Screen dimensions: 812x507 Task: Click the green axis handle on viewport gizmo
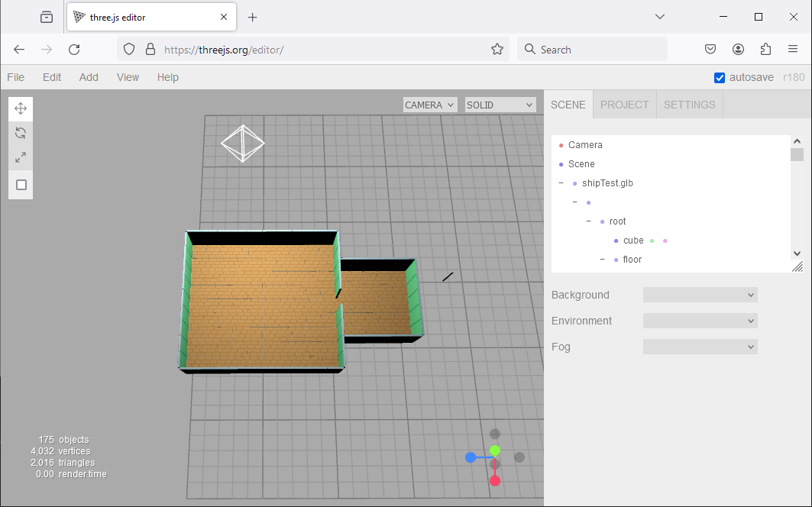coord(495,450)
